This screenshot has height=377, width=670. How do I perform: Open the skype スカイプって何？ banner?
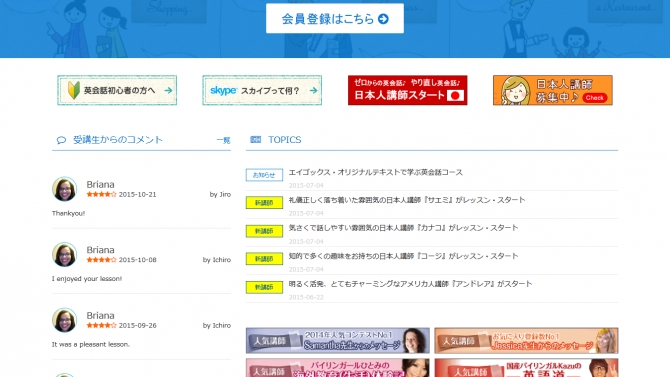[x=262, y=90]
